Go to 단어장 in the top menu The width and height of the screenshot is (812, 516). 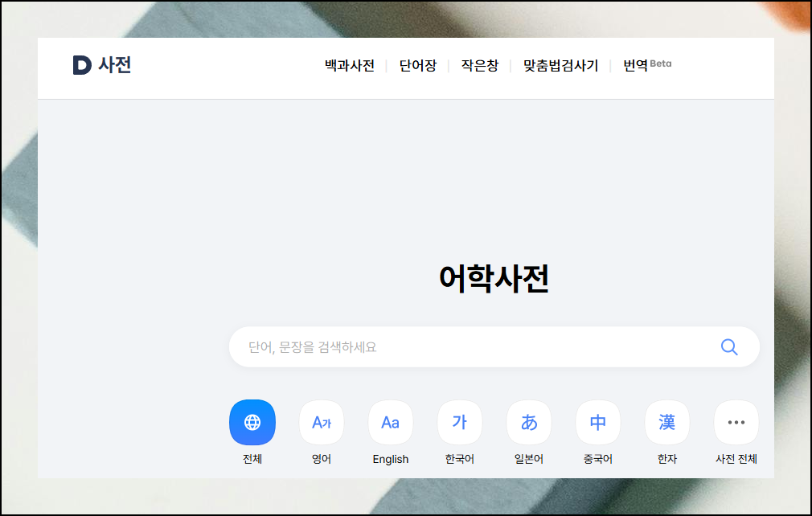pos(418,66)
